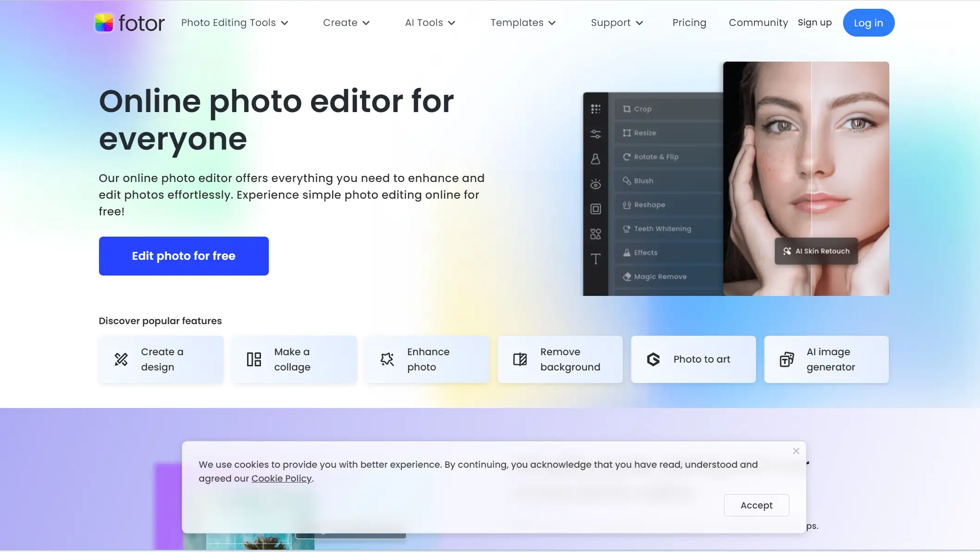Viewport: 980px width, 552px height.
Task: Click the grid dots icon in editor sidebar
Action: coord(595,109)
